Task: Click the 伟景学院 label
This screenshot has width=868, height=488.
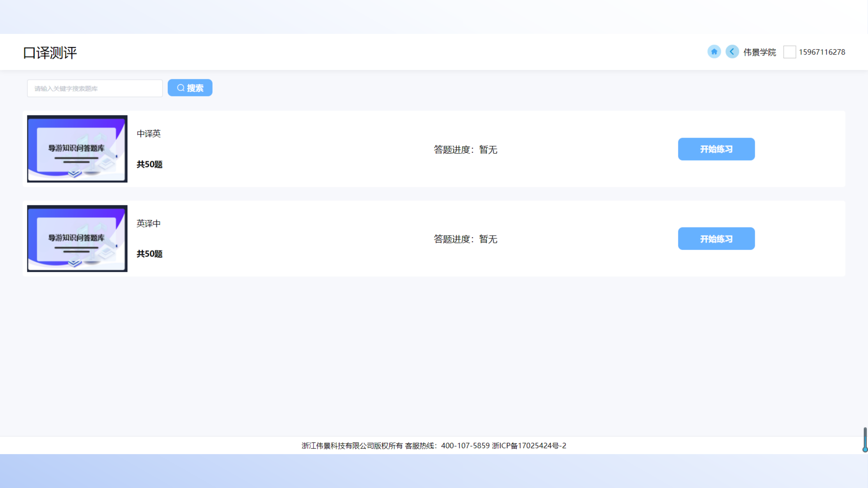Action: pos(759,52)
